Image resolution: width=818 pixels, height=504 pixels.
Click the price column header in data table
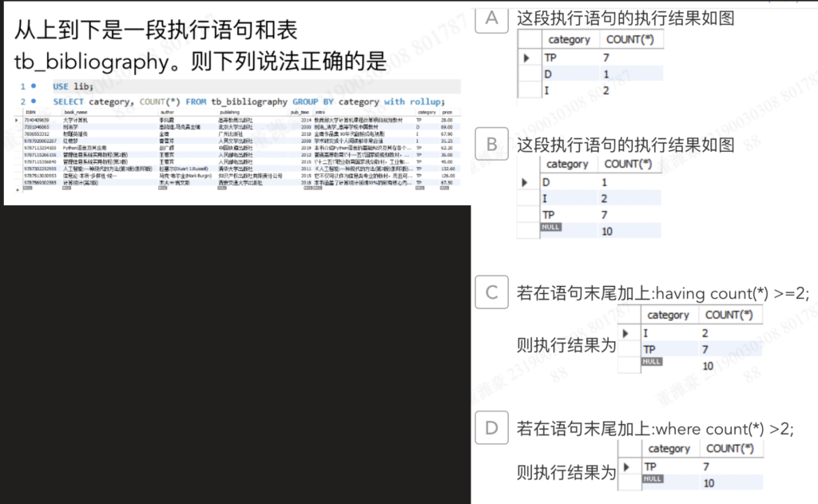(x=447, y=113)
